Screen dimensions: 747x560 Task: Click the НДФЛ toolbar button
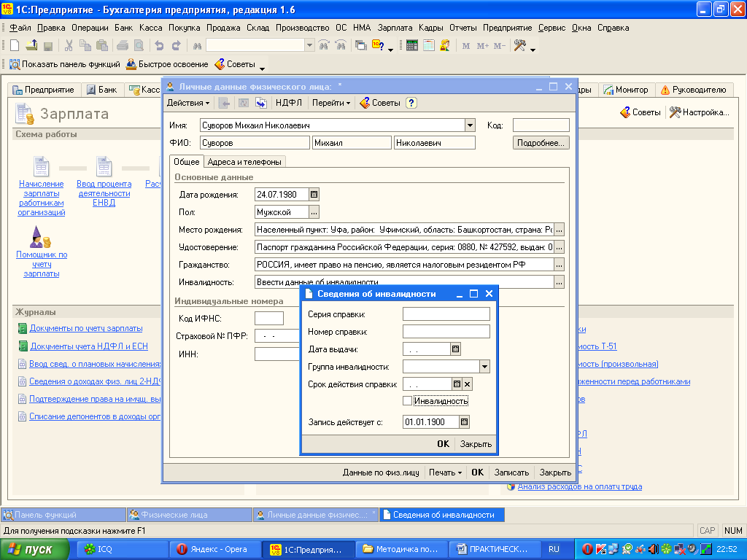(x=289, y=103)
